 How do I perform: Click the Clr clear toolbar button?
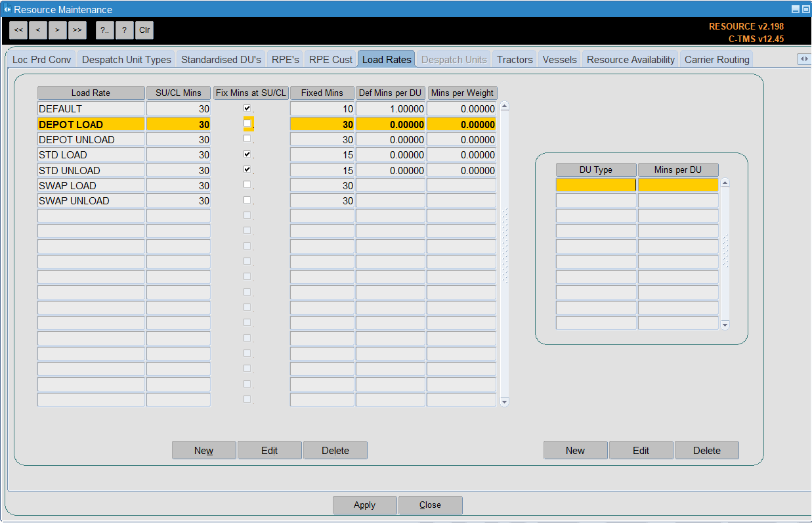144,30
